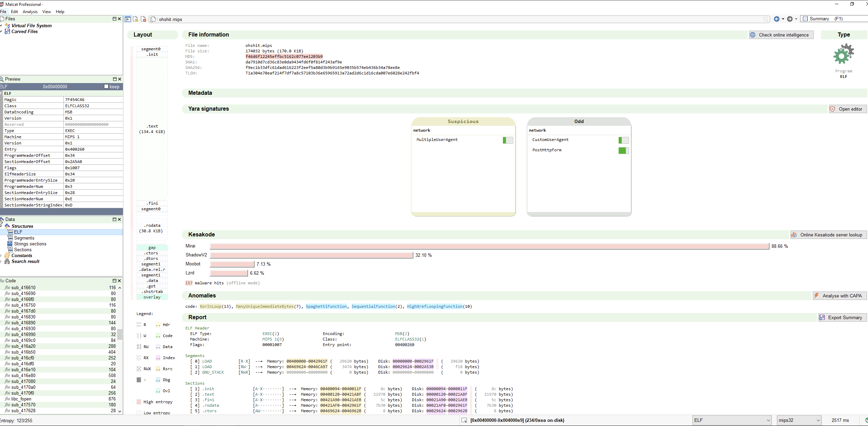Click the Search result binoculars icon
The height and width of the screenshot is (426, 868).
[x=7, y=261]
